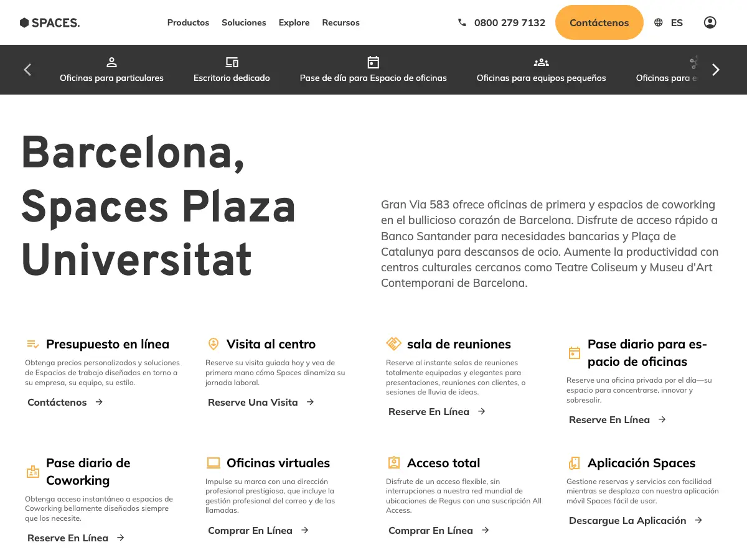Image resolution: width=747 pixels, height=560 pixels.
Task: Click the arrow beside Descargue La Aplicación
Action: tap(698, 520)
